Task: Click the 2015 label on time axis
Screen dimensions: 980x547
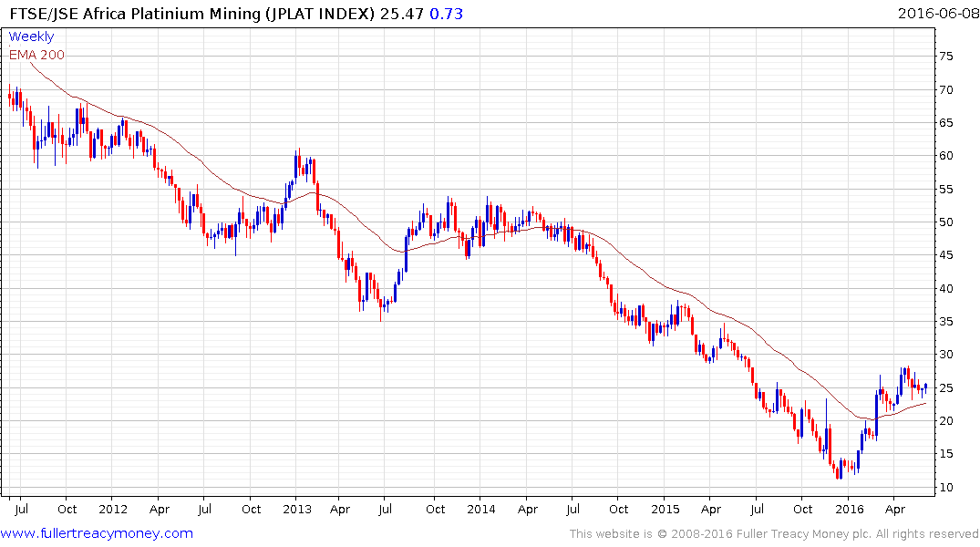Action: [x=665, y=509]
